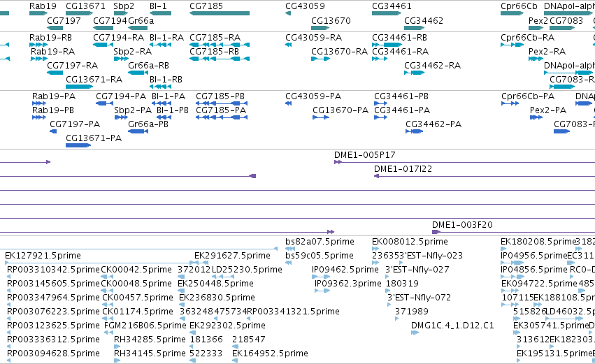Image resolution: width=595 pixels, height=364 pixels.
Task: Click transcript label CG34462-RA
Action: (432, 66)
